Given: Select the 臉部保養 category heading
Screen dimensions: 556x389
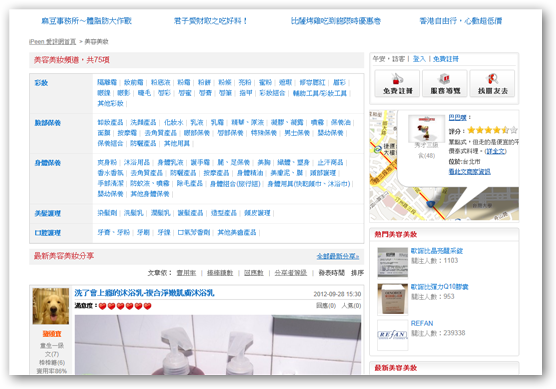Looking at the screenshot, I should 48,123.
